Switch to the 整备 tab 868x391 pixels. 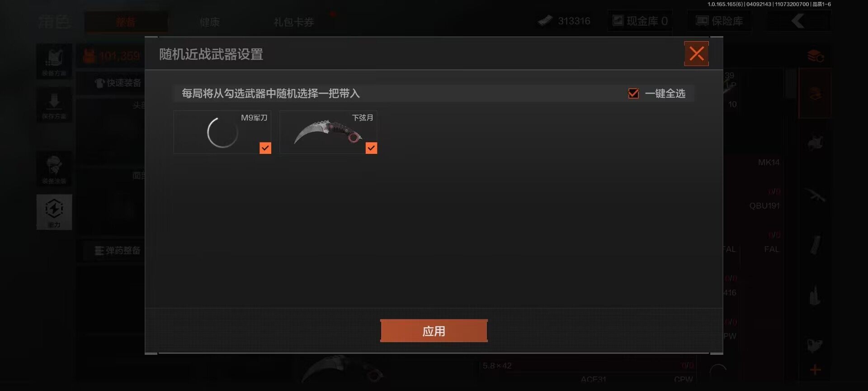[126, 22]
